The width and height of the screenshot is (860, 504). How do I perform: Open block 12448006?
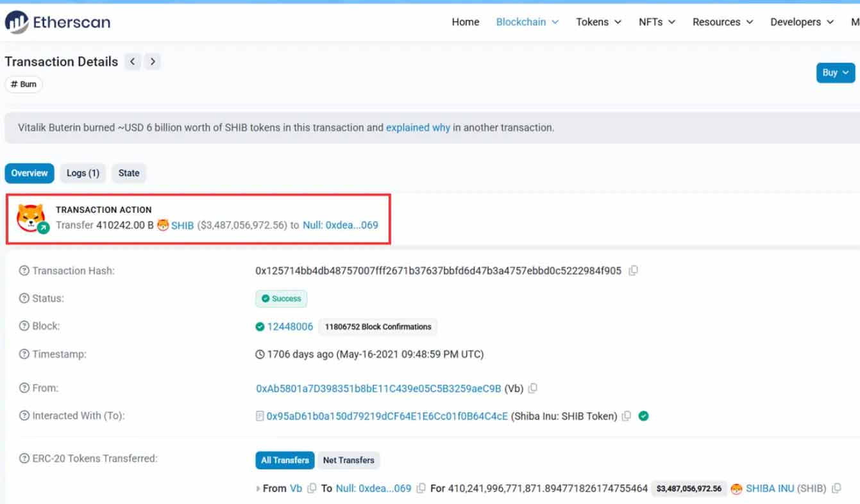point(291,326)
